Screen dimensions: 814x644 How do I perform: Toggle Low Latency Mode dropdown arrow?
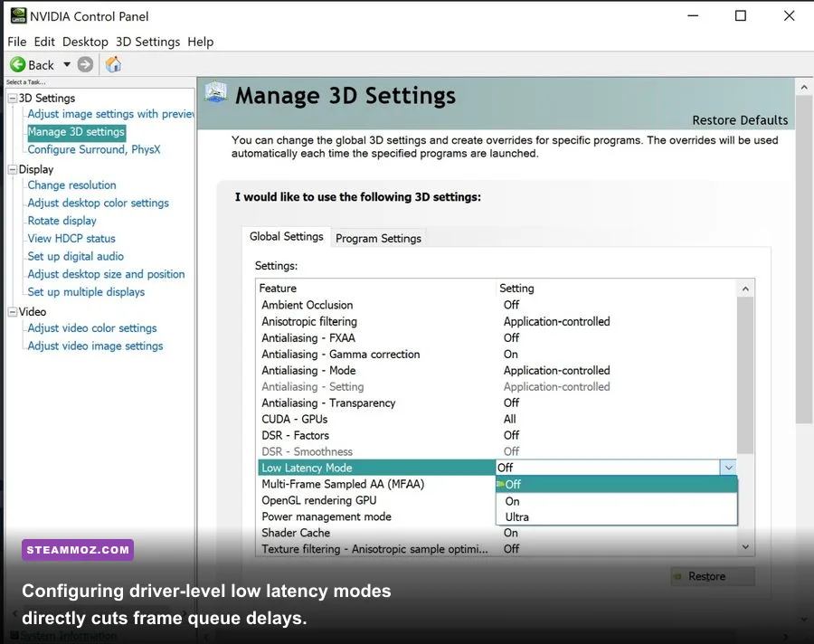pos(728,468)
